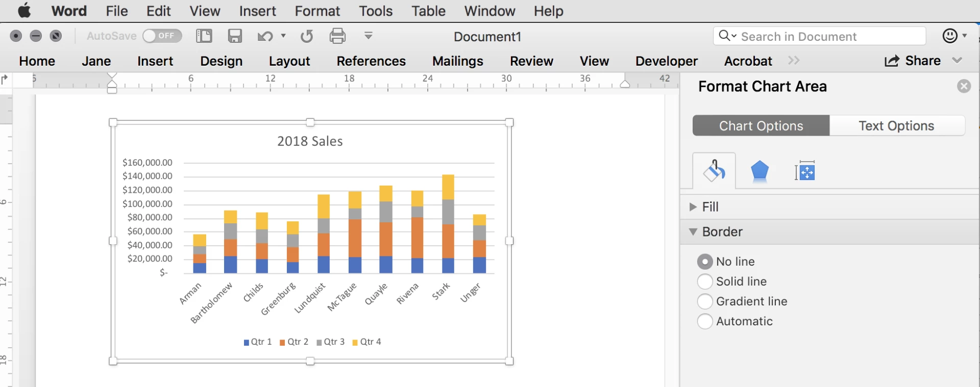The image size is (980, 387).
Task: Open the Layout ribbon tab
Action: click(x=289, y=61)
